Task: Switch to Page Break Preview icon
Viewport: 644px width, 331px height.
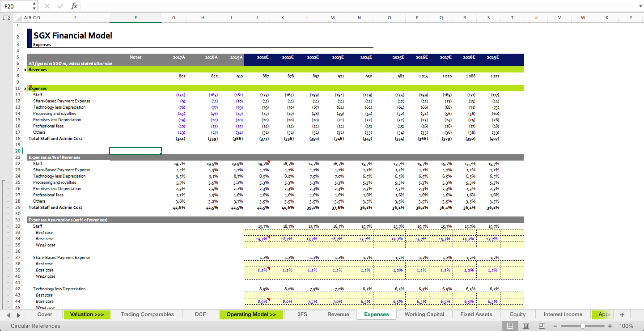Action: pos(542,326)
